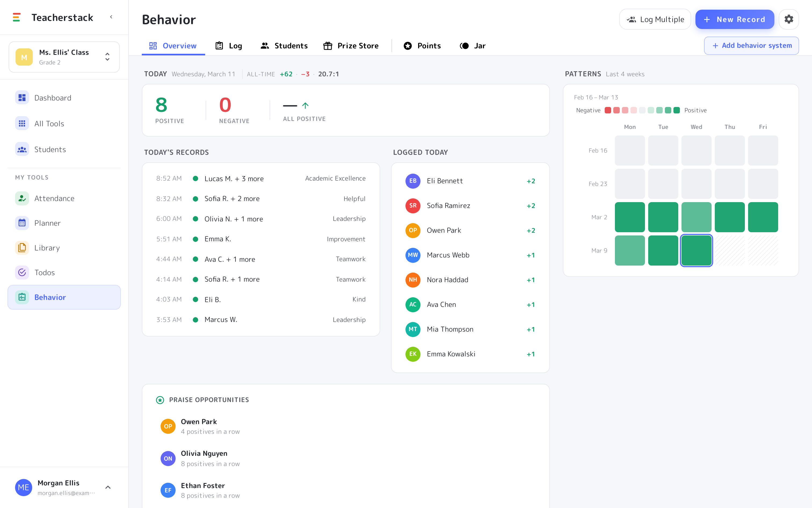The image size is (812, 508).
Task: Expand the Morgan Ellis account menu
Action: click(x=108, y=488)
